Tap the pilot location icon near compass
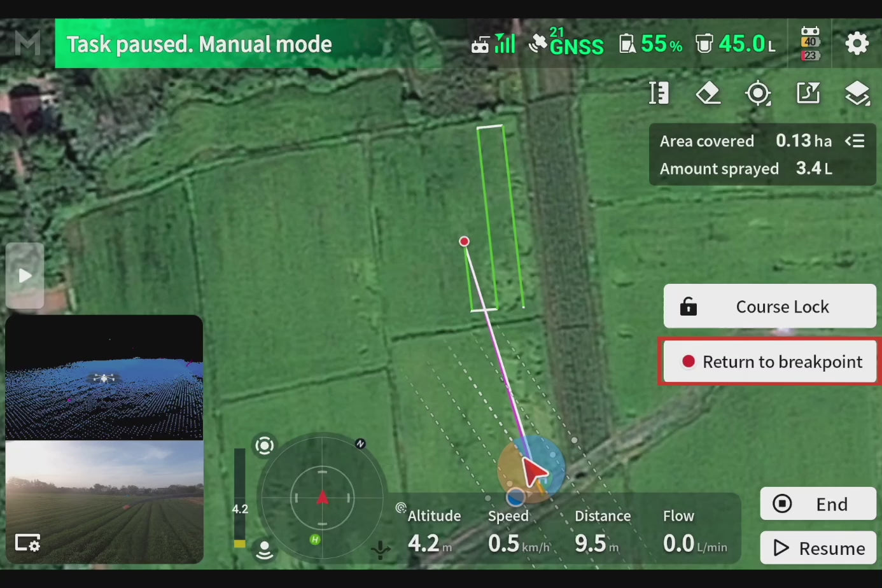 coord(264,550)
